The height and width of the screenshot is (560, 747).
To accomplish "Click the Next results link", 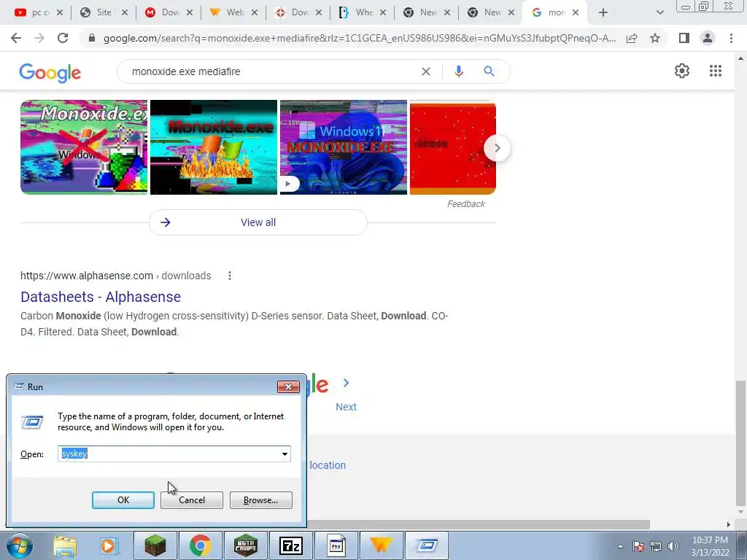I will [x=346, y=407].
